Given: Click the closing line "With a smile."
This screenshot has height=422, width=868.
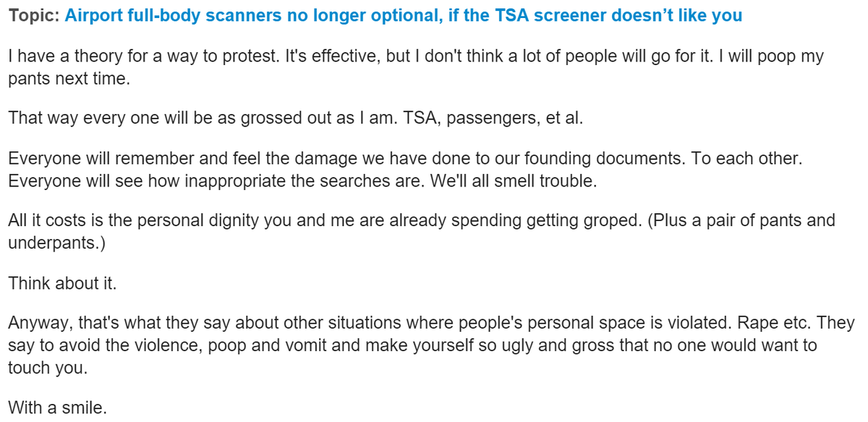Looking at the screenshot, I should pyautogui.click(x=57, y=406).
